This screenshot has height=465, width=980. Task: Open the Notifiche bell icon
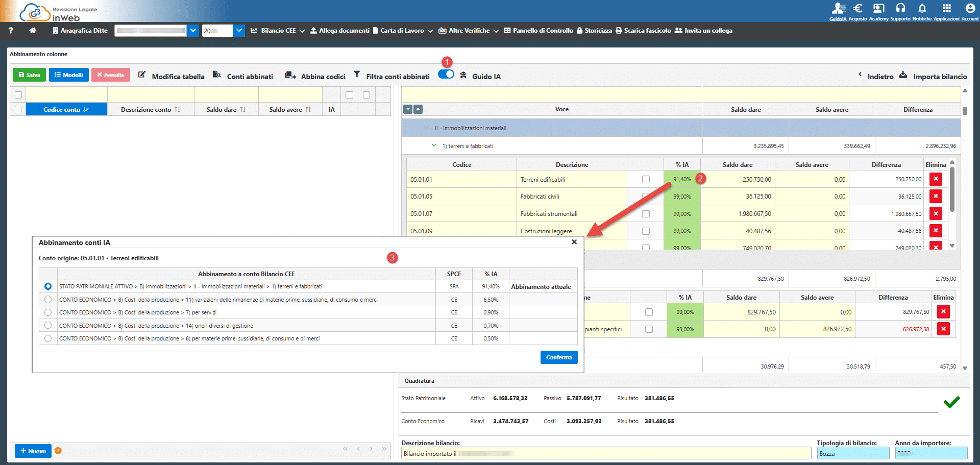(x=922, y=8)
